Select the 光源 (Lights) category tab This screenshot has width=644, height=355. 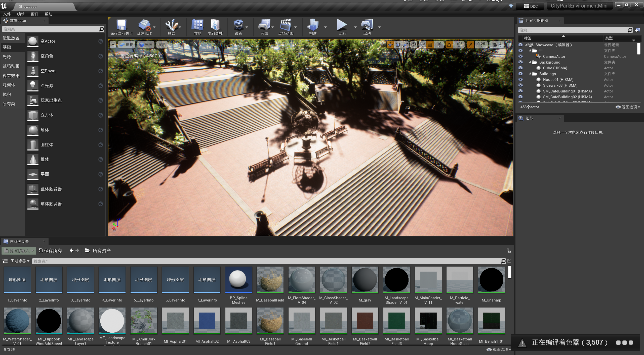(x=7, y=57)
